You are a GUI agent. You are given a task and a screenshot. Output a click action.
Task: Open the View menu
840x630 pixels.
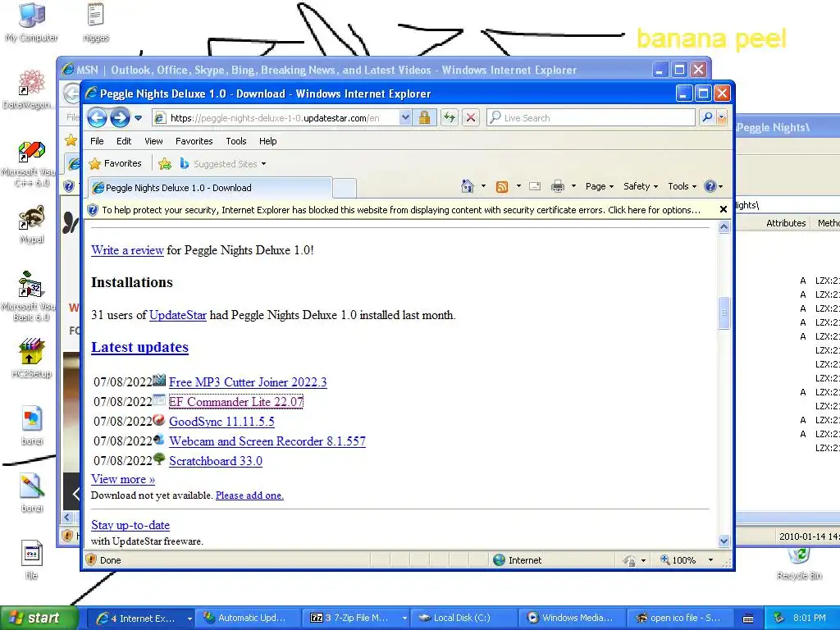pos(153,141)
